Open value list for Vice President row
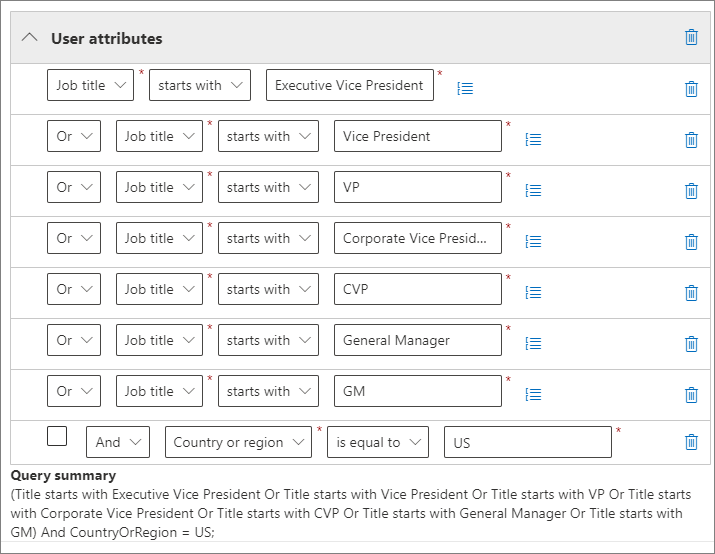 pyautogui.click(x=534, y=139)
